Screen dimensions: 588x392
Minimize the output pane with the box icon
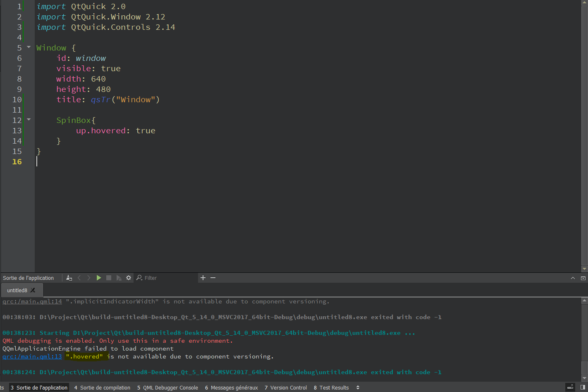point(583,278)
